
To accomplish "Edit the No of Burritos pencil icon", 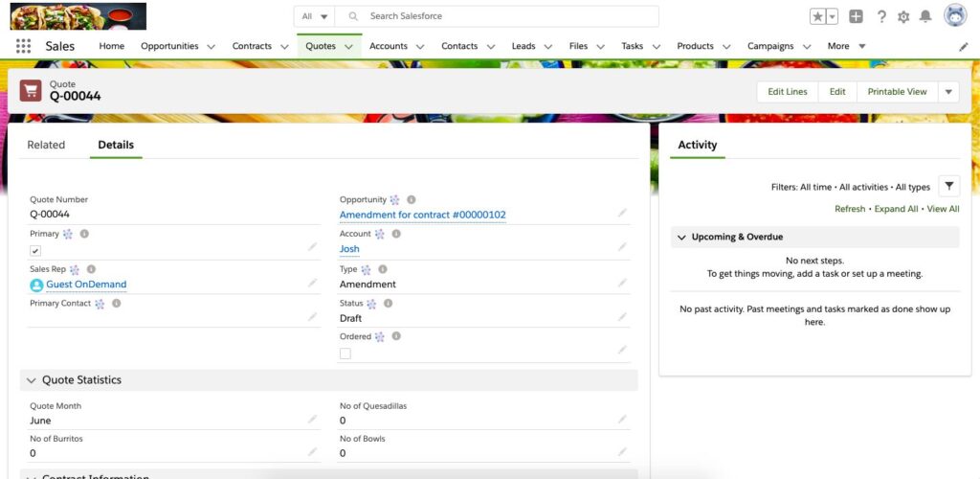I will coord(313,451).
